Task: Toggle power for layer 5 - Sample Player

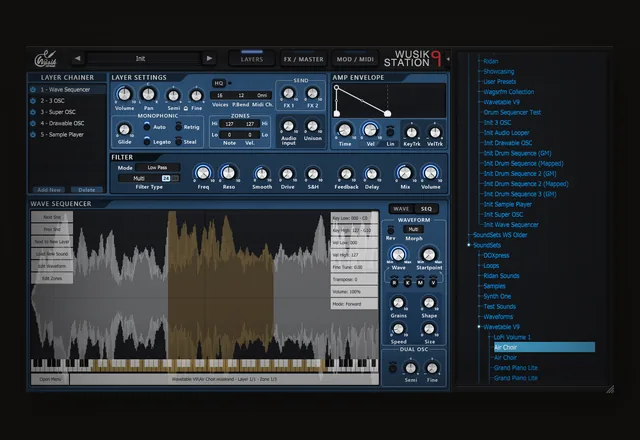Action: 33,134
